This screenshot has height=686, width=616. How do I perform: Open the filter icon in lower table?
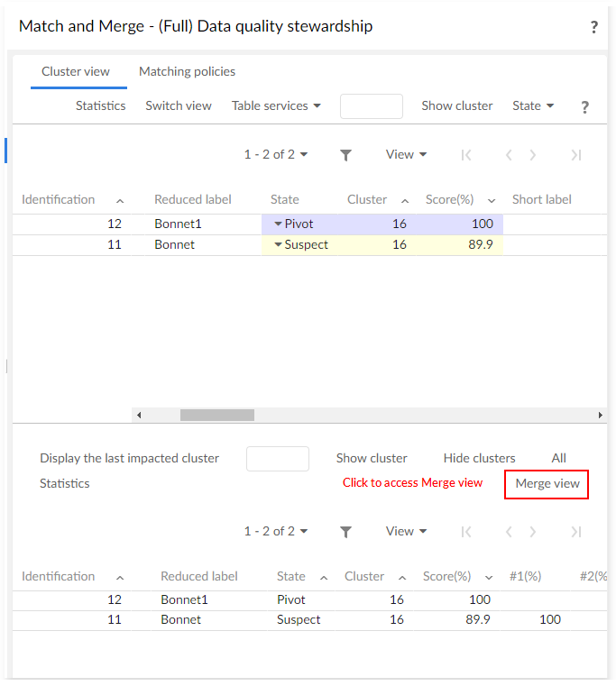click(345, 532)
